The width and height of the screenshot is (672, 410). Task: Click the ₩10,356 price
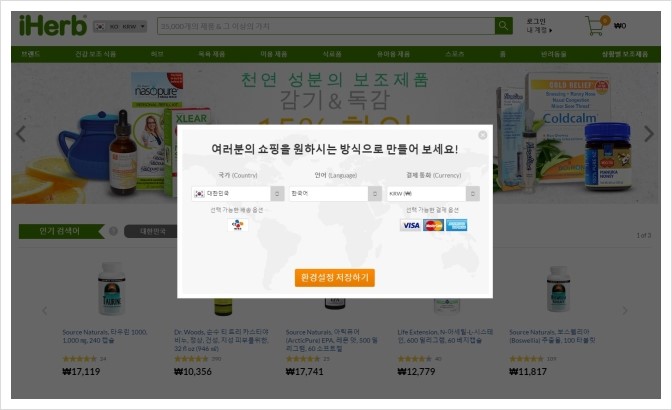pos(193,371)
